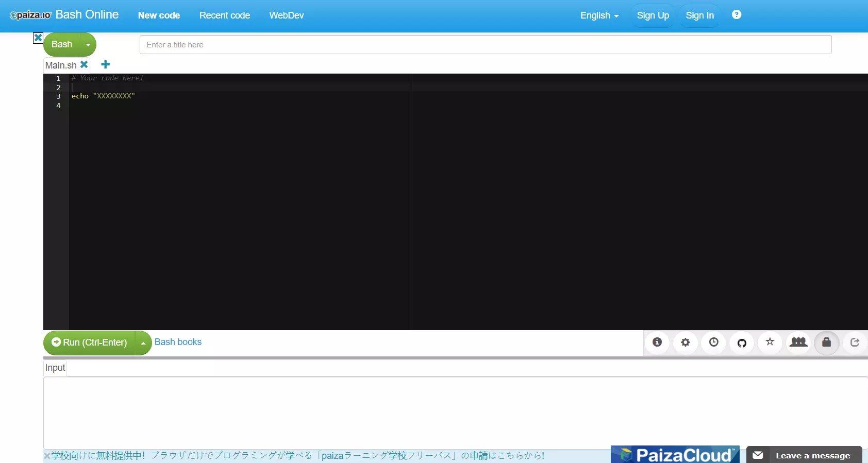Add a new file with the plus icon
The image size is (868, 463).
point(106,64)
